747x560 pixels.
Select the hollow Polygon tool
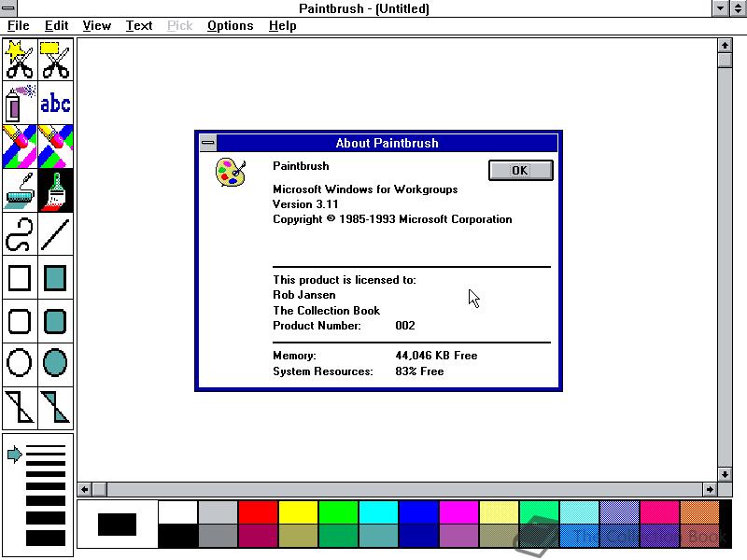[20, 408]
